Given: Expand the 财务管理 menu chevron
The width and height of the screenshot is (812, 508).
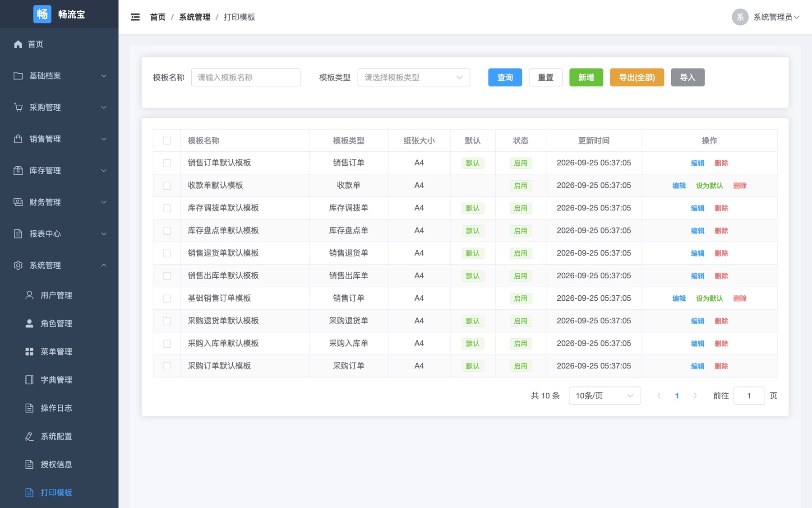Looking at the screenshot, I should click(x=104, y=202).
